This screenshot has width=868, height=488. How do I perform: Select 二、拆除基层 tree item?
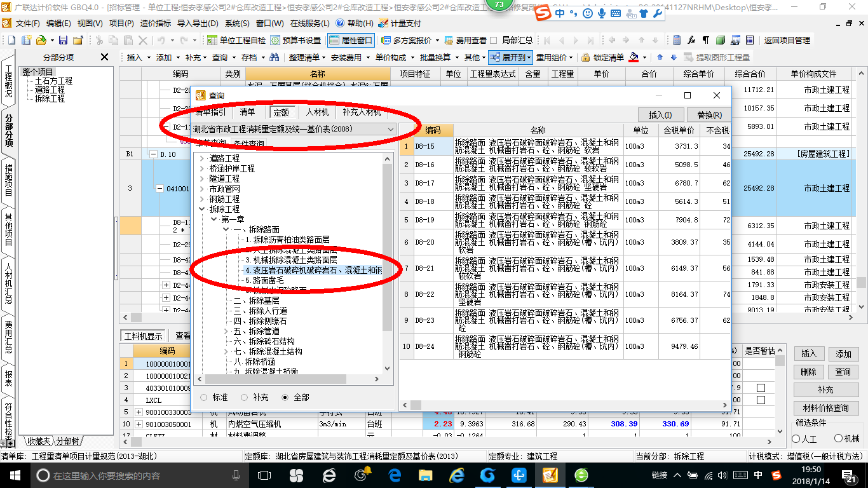coord(256,301)
